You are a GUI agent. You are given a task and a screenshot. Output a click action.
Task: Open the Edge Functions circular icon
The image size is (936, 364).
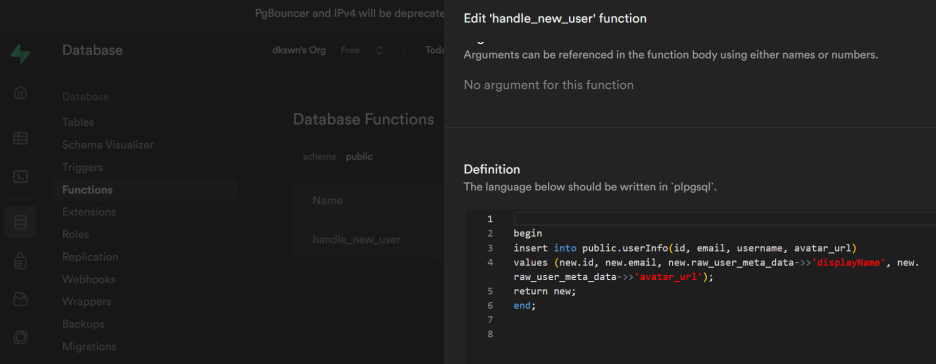pyautogui.click(x=20, y=337)
